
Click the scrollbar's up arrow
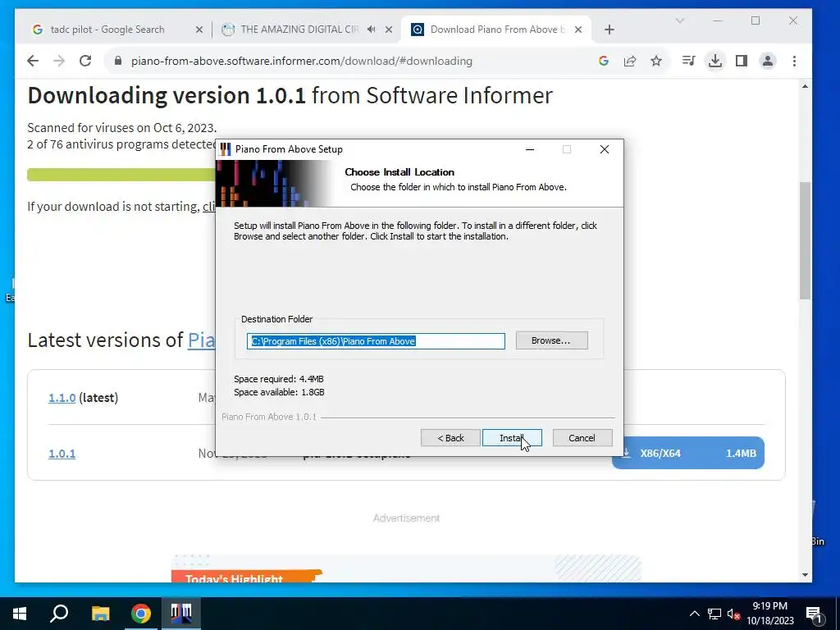click(805, 86)
